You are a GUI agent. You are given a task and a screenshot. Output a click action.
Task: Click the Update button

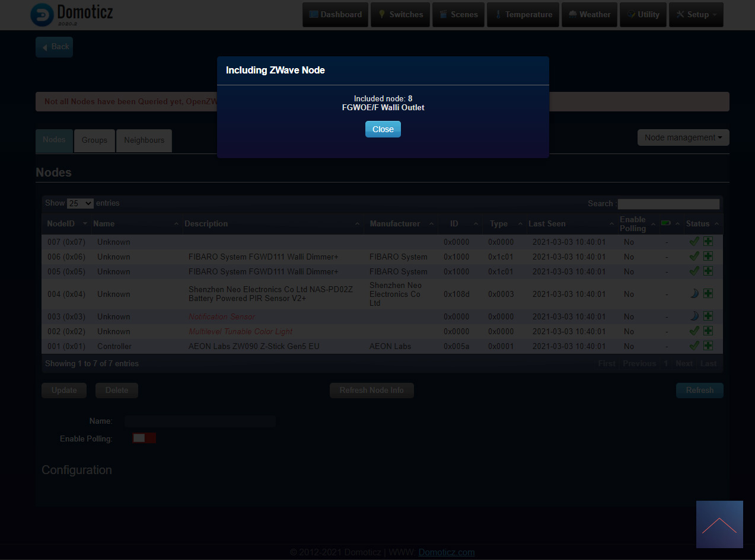pos(64,391)
